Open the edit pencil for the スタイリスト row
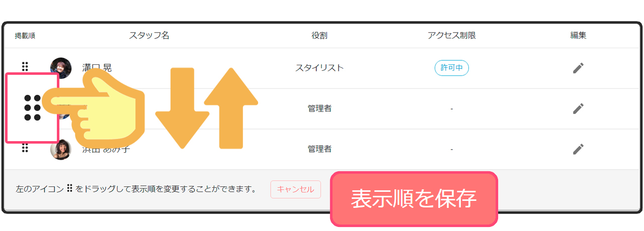 [578, 68]
